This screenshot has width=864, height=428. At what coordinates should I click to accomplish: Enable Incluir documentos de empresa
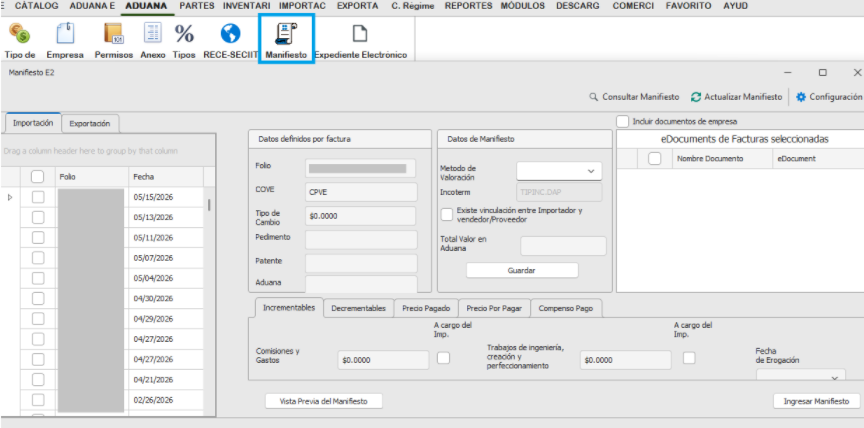(x=623, y=121)
